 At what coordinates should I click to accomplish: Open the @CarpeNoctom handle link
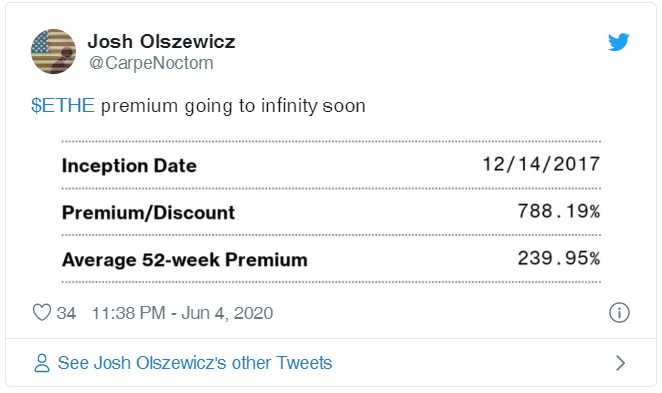click(x=151, y=63)
